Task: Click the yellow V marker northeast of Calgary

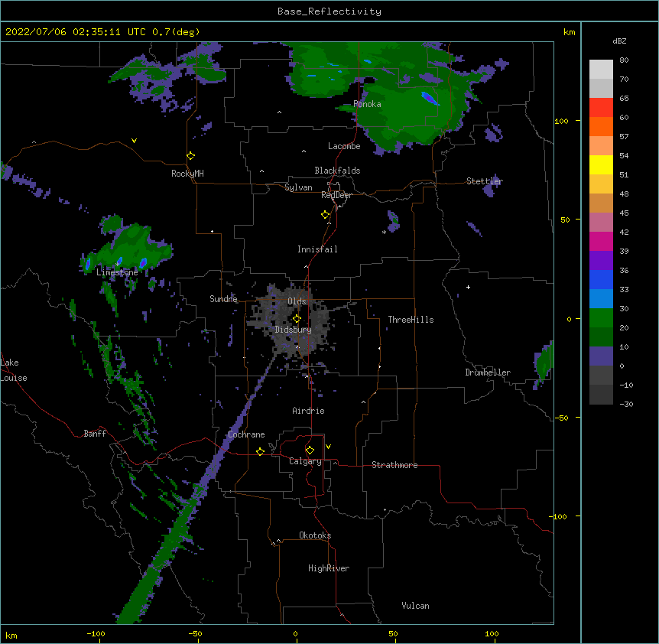Action: pos(328,447)
